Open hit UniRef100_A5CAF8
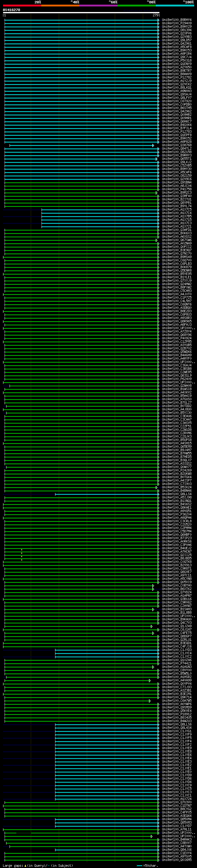The height and width of the screenshot is (868, 197). click(177, 47)
